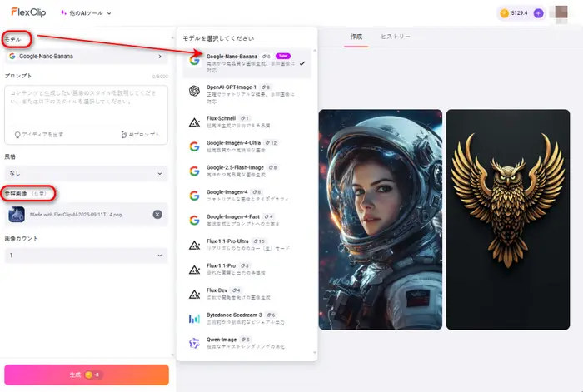Image resolution: width=583 pixels, height=392 pixels.
Task: Click the Google logo beside Imagen-4-Fast
Action: tap(194, 220)
